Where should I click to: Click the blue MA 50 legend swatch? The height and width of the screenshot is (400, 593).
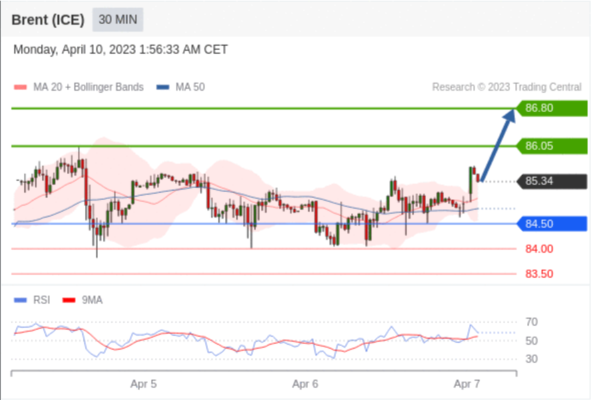click(163, 87)
